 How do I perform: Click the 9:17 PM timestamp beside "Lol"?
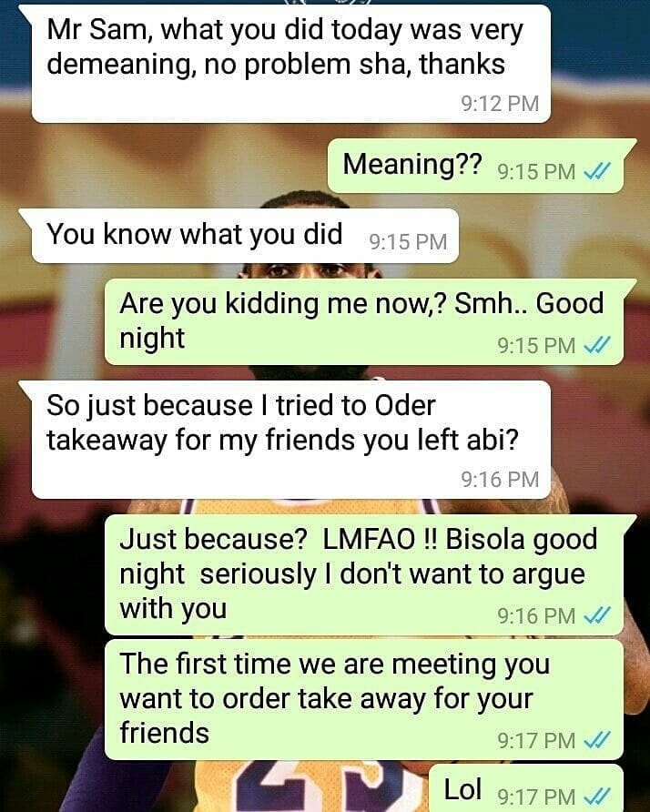[536, 796]
